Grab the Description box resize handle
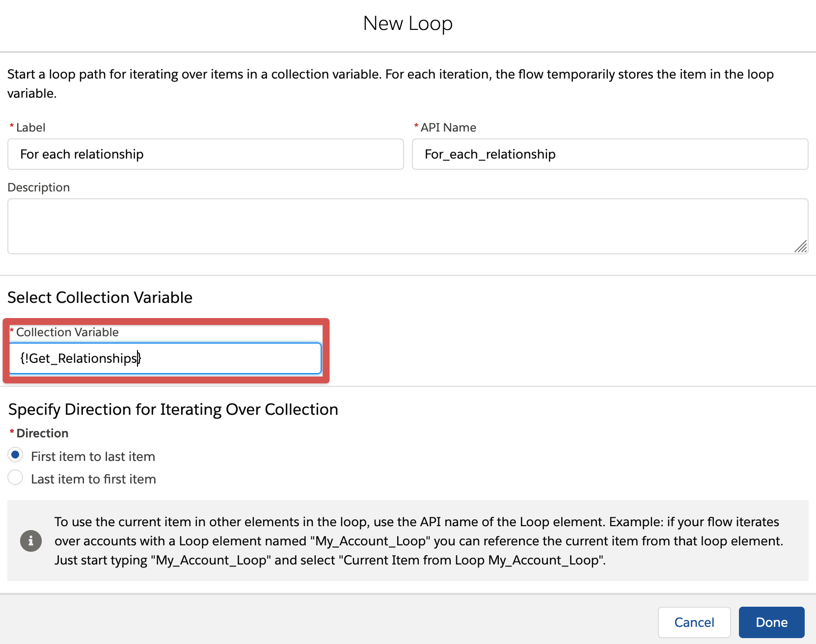 coord(800,246)
